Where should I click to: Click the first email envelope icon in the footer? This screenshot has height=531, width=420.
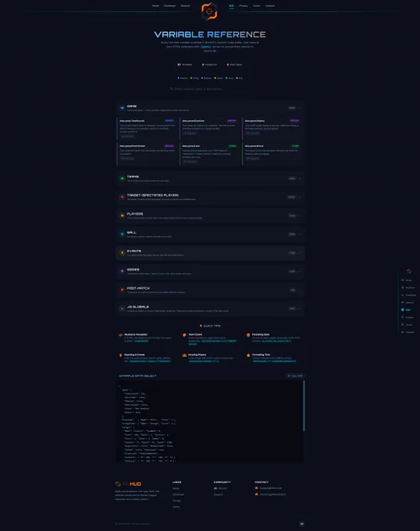(x=257, y=488)
